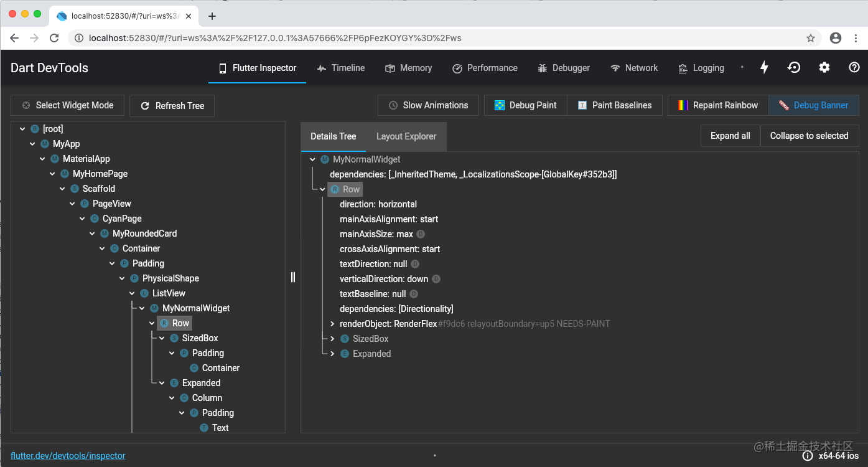Disable the Debug Banner

813,105
